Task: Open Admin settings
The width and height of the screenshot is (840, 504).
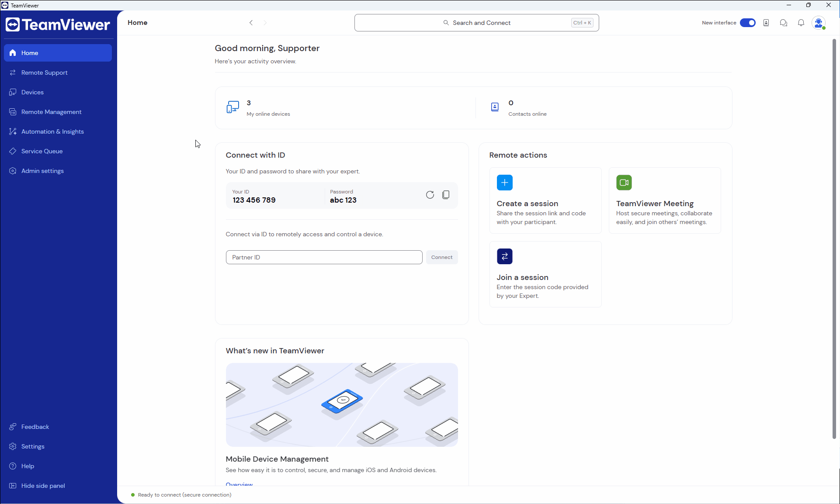Action: (x=58, y=171)
